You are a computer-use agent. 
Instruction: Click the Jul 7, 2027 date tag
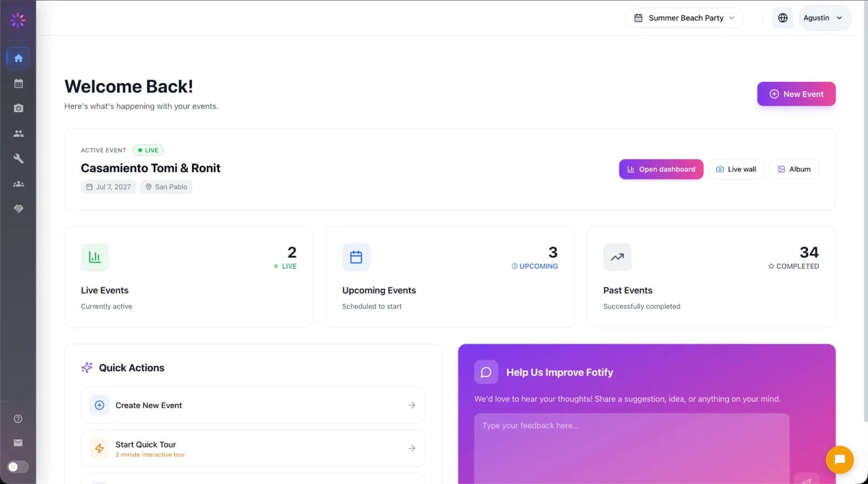point(108,187)
